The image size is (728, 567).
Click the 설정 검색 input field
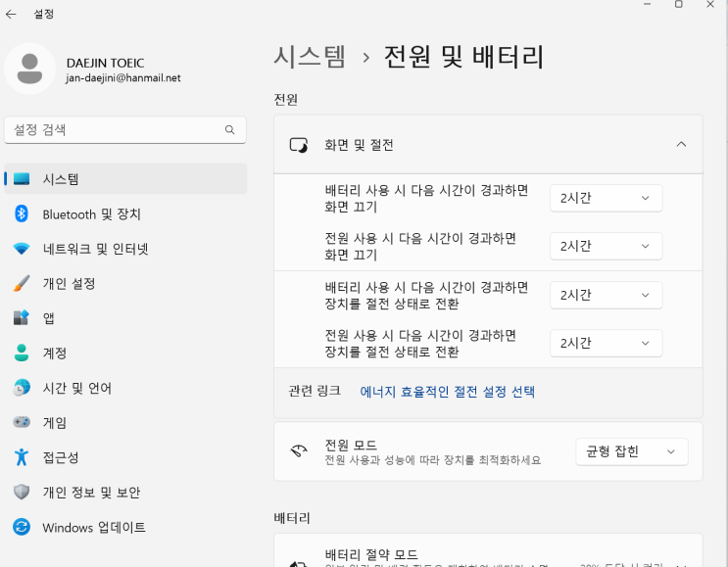tap(113, 129)
